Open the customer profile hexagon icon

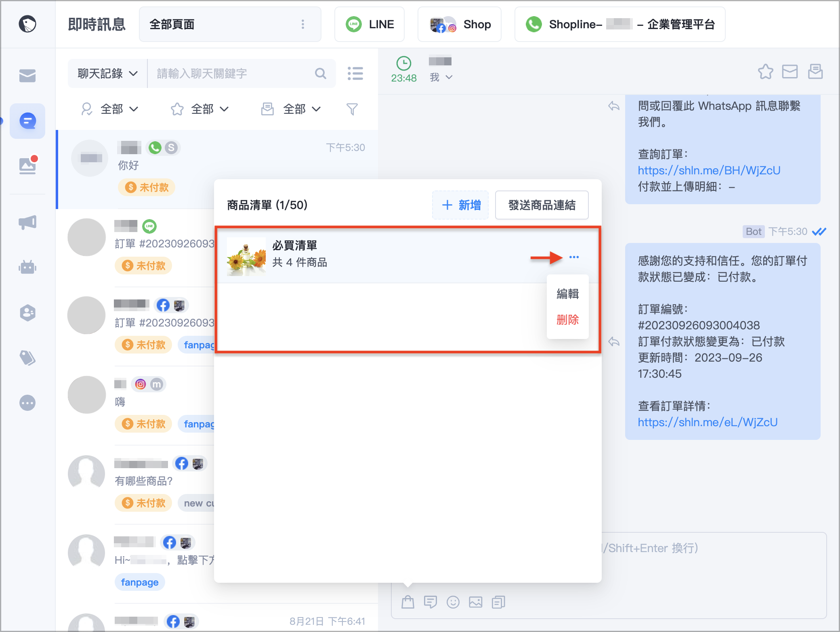tap(27, 312)
